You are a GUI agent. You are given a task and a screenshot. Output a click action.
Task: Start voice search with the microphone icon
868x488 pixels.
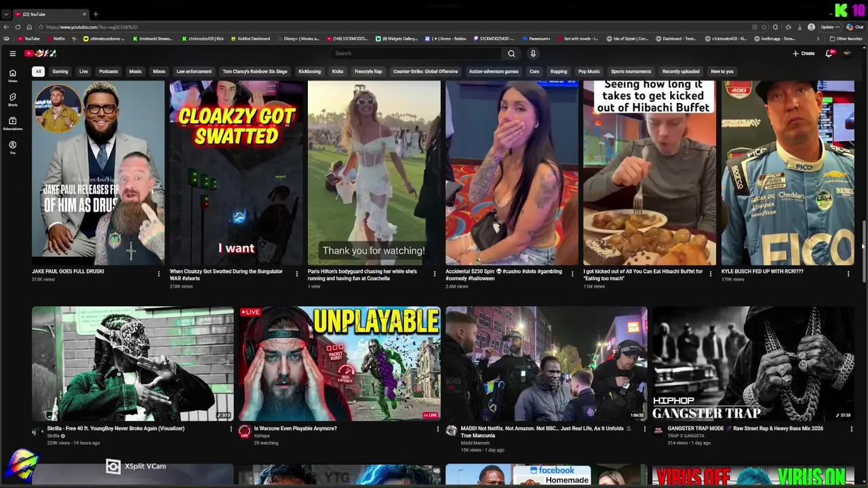[533, 54]
